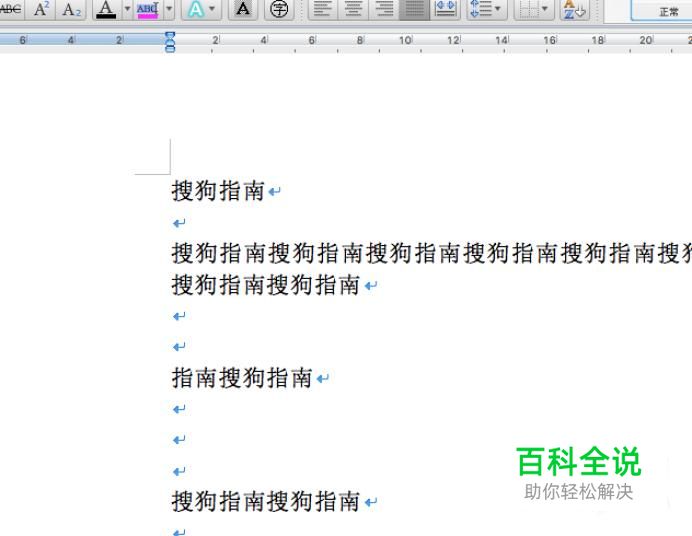Toggle character shading button

pos(243,9)
